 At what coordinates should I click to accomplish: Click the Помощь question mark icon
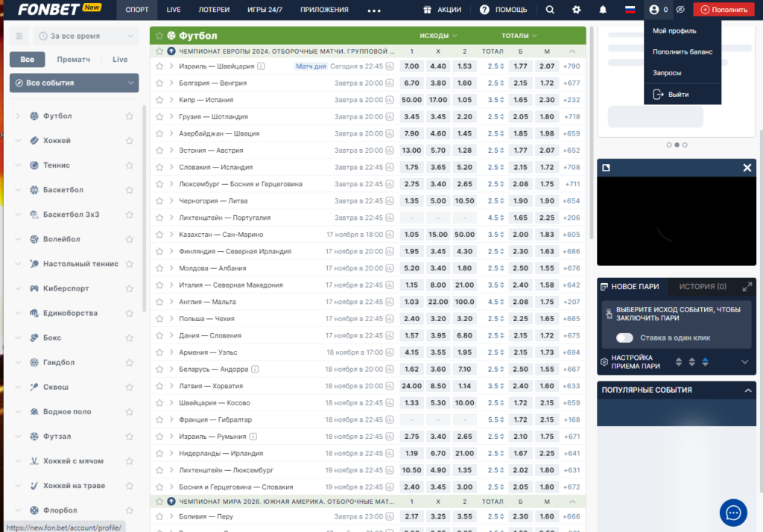484,10
